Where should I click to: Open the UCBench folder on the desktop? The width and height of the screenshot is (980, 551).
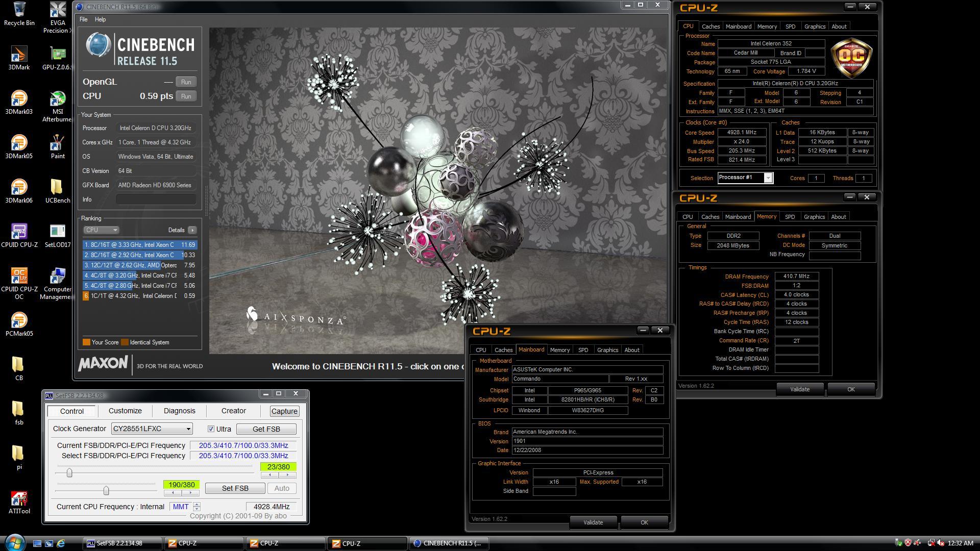(x=58, y=191)
